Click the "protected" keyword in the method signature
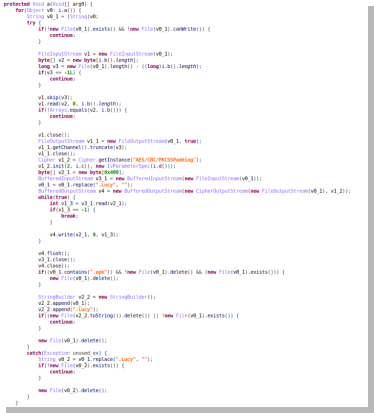 pos(17,4)
